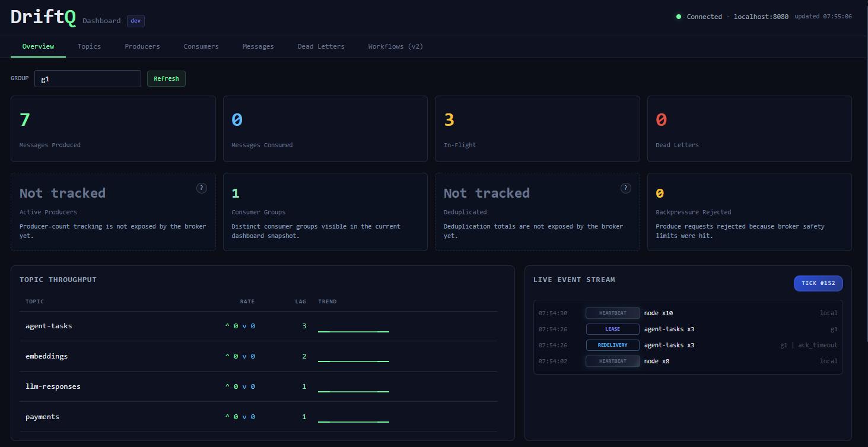
Task: Click the dev environment badge
Action: pyautogui.click(x=136, y=21)
